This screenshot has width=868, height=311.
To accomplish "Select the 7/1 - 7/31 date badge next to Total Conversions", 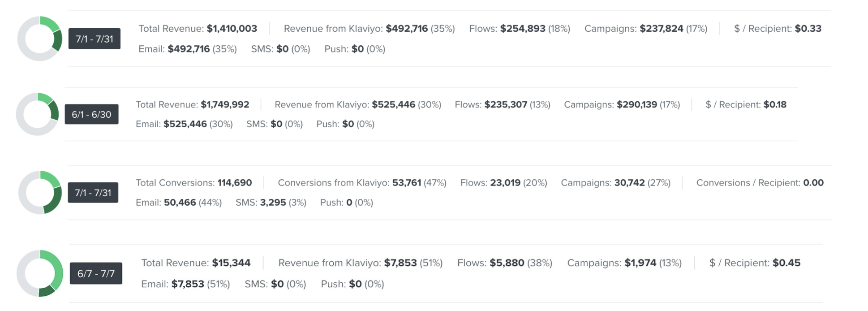I will 93,193.
